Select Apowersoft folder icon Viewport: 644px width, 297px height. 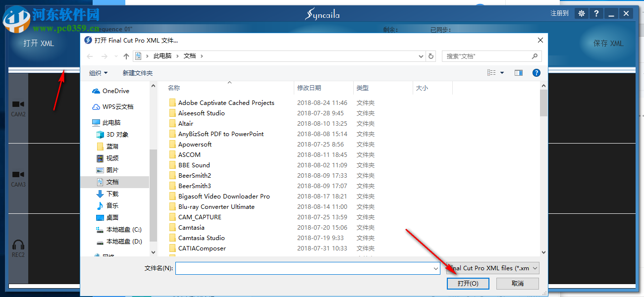pos(172,145)
